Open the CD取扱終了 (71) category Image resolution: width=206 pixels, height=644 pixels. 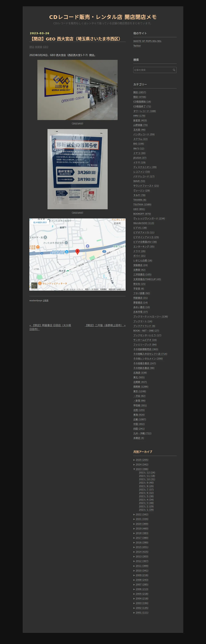[142, 107]
